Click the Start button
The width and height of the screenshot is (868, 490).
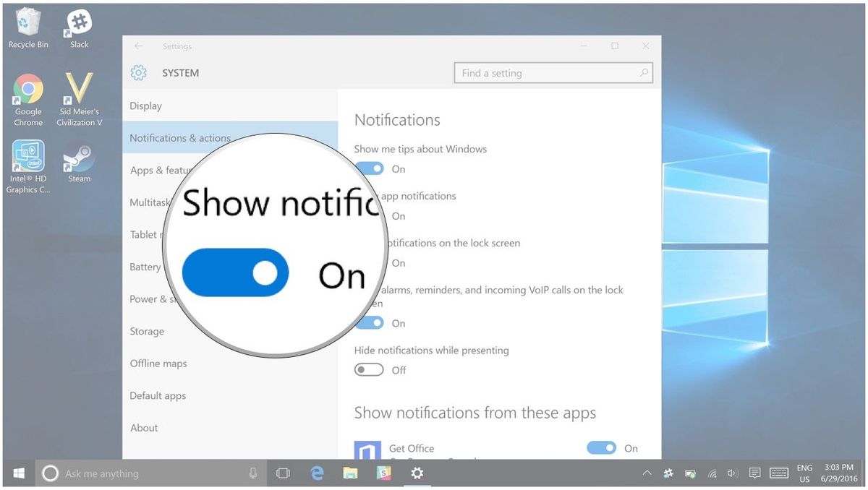point(17,473)
